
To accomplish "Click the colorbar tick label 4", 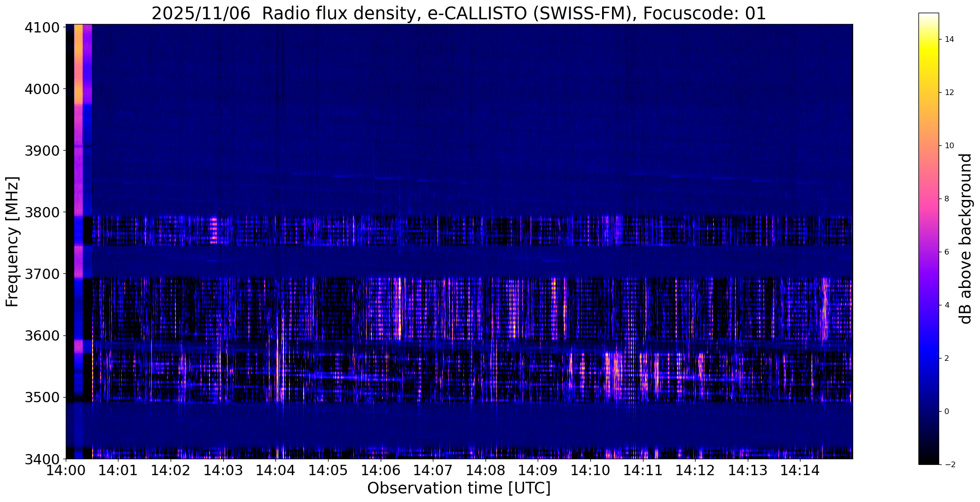I will tap(947, 305).
